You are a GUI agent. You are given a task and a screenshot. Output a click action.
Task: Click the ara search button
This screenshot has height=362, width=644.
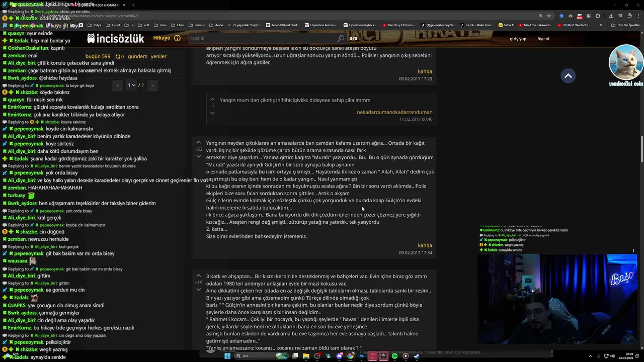pyautogui.click(x=353, y=38)
